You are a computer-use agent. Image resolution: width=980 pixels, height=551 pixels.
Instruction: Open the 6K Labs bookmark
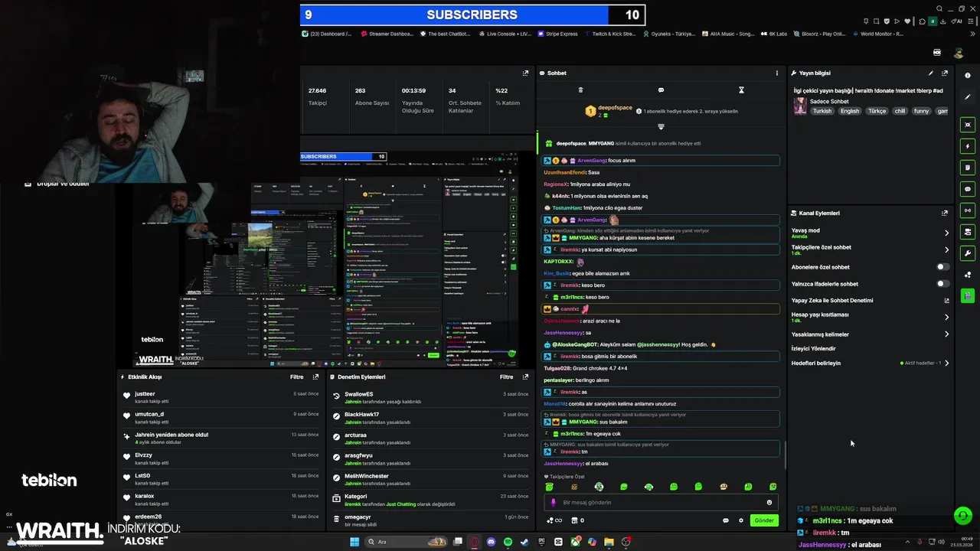(x=773, y=34)
